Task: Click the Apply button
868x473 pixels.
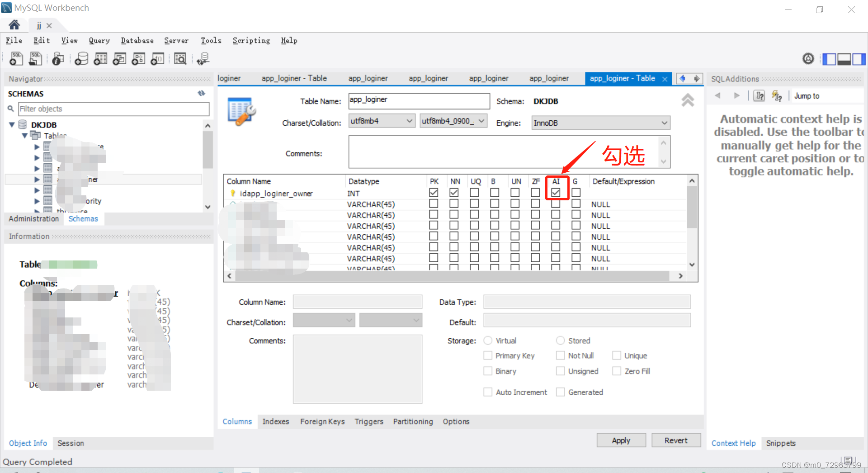Action: [x=621, y=440]
